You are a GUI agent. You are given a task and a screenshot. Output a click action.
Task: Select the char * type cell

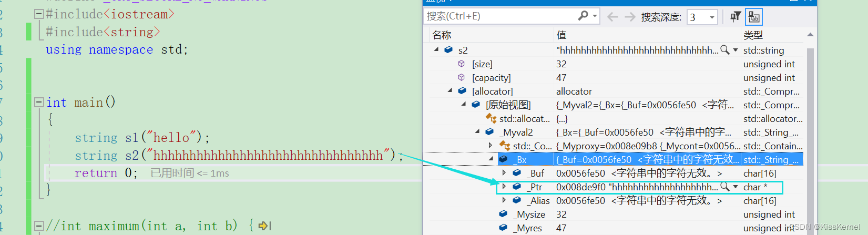point(755,187)
